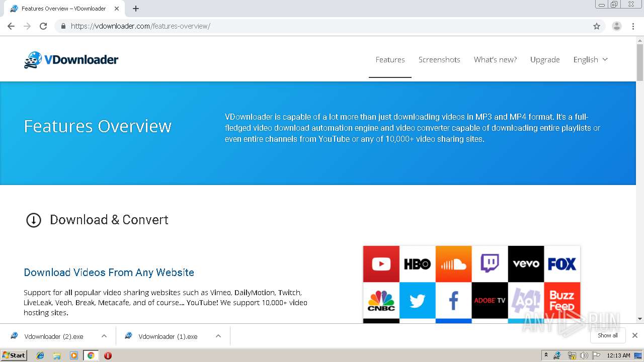View site security lock information
This screenshot has width=644, height=362.
pyautogui.click(x=63, y=26)
